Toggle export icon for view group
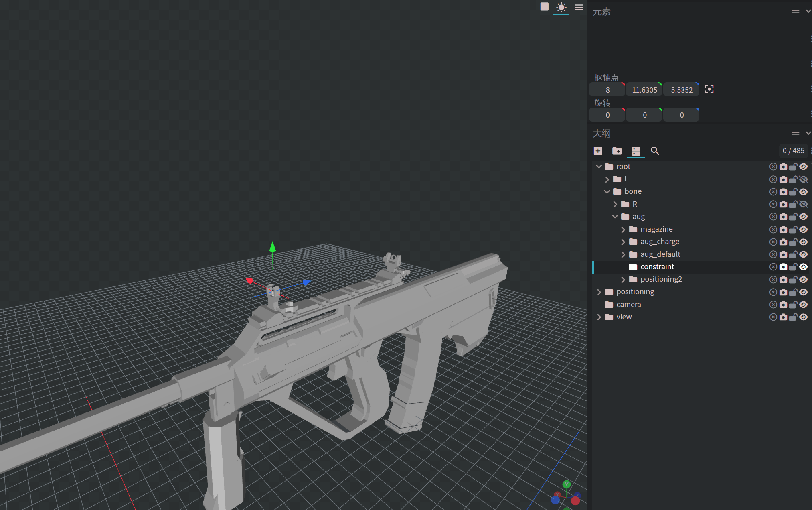This screenshot has height=510, width=812. 773,317
